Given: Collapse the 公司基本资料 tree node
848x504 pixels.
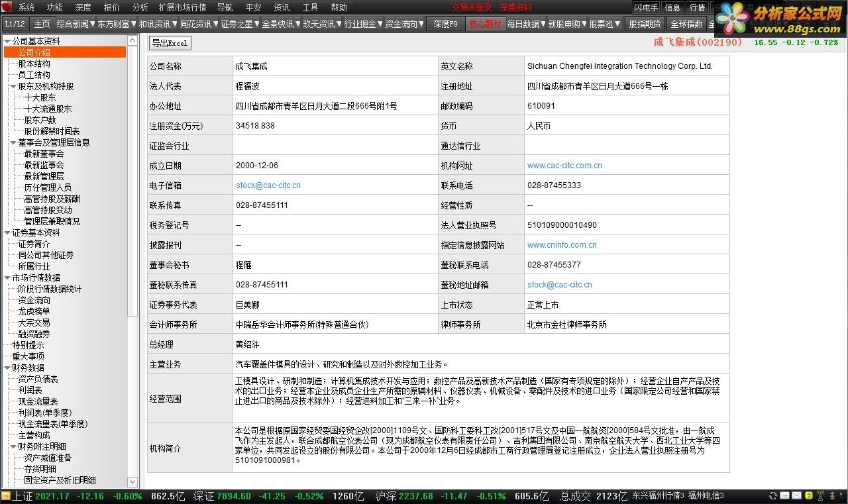Looking at the screenshot, I should pos(7,41).
